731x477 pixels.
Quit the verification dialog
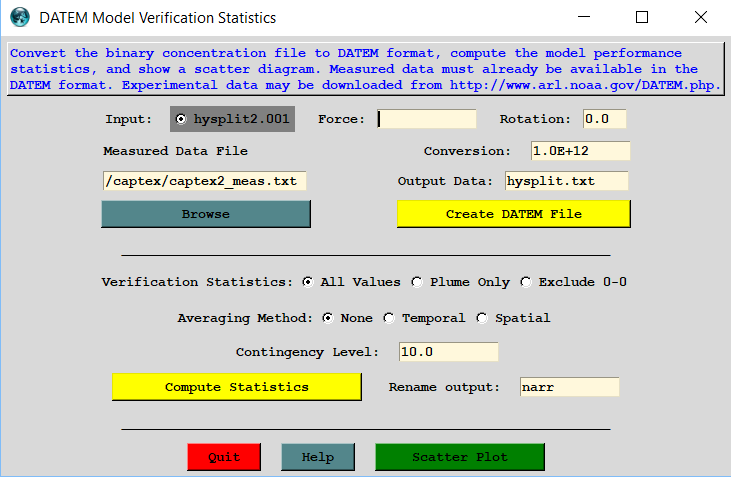tap(224, 457)
